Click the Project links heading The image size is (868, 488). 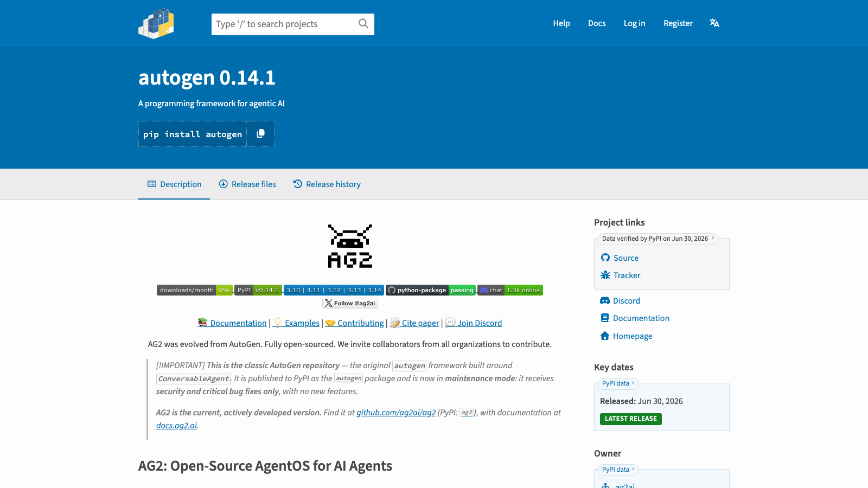tap(620, 222)
